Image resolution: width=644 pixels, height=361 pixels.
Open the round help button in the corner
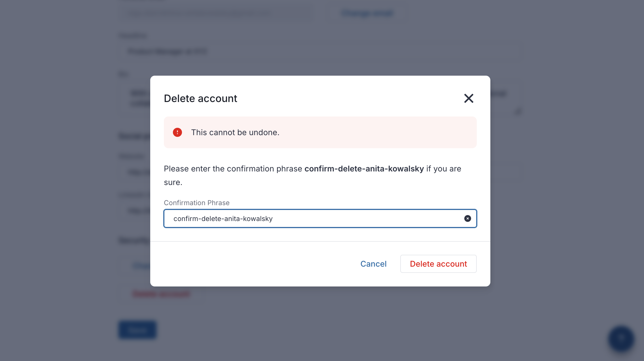tap(621, 339)
